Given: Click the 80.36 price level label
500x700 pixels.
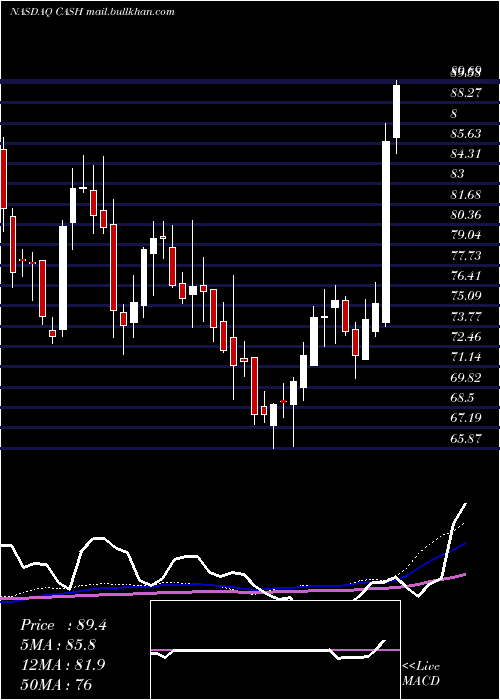Looking at the screenshot, I should (x=467, y=215).
